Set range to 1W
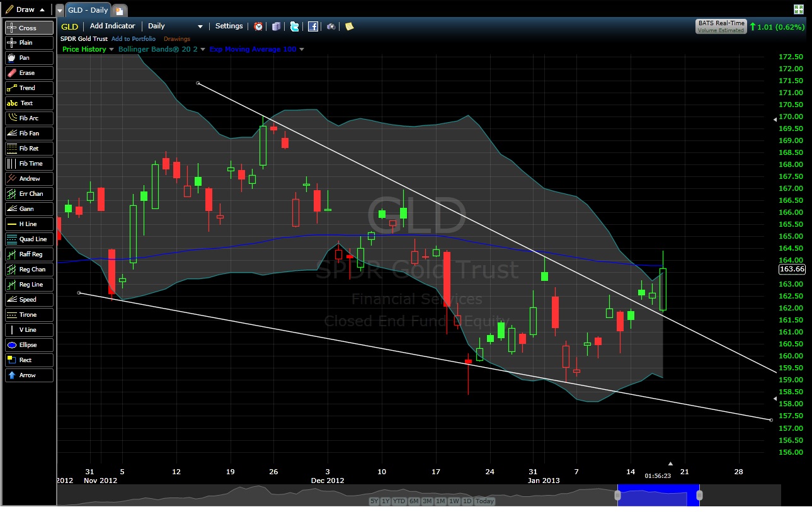 (454, 501)
